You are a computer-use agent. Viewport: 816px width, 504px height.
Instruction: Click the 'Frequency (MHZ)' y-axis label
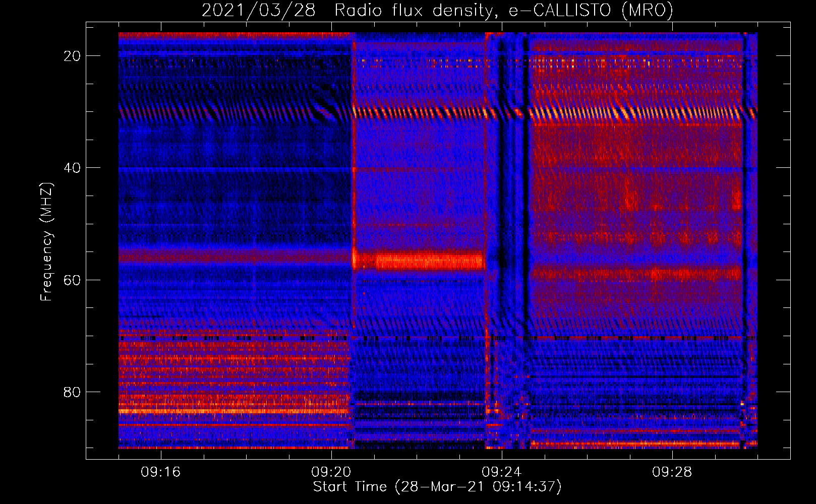point(46,242)
